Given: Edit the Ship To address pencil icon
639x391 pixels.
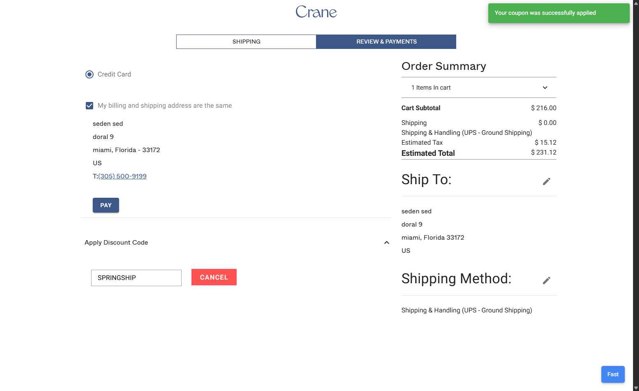Looking at the screenshot, I should 546,181.
